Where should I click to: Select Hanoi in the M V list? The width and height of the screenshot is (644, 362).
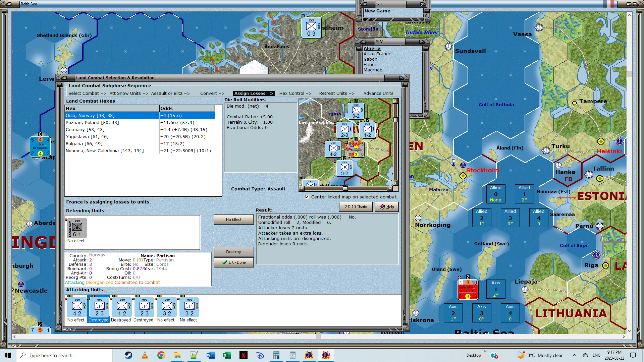pos(370,65)
